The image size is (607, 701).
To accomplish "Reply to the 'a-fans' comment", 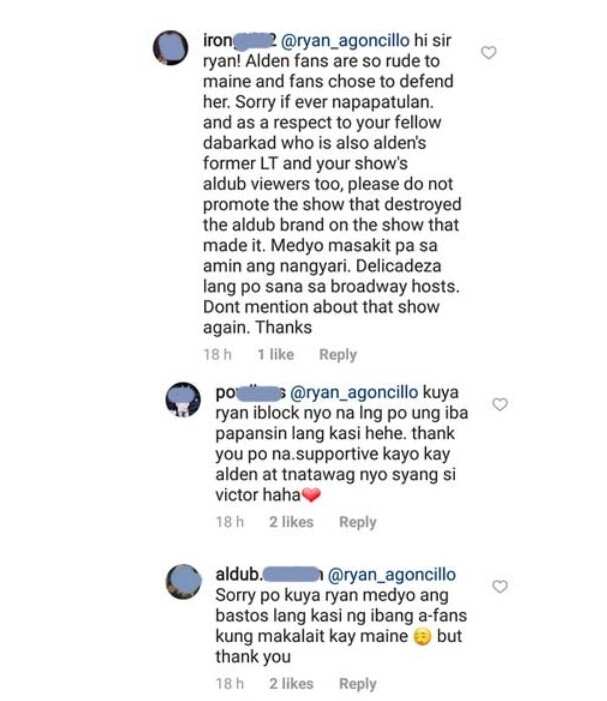I will click(x=358, y=684).
